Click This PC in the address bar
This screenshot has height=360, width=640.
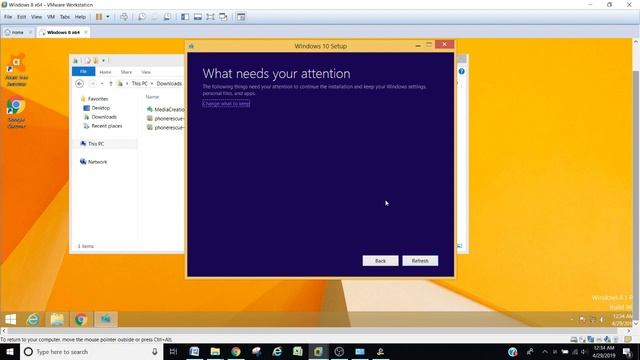coord(140,84)
